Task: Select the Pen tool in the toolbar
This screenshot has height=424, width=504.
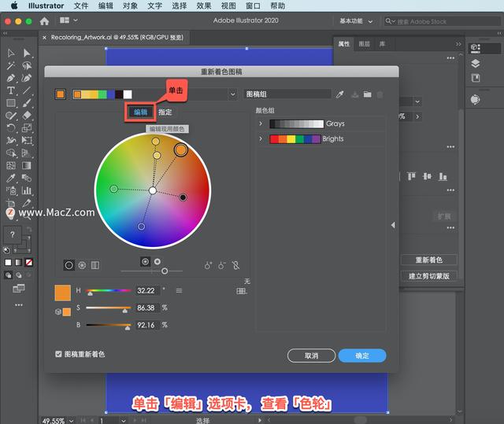Action: click(11, 78)
